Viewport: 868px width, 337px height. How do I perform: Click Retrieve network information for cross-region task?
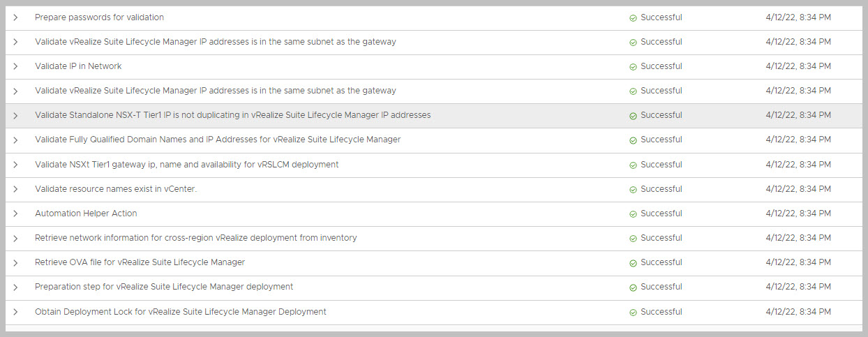pyautogui.click(x=195, y=238)
